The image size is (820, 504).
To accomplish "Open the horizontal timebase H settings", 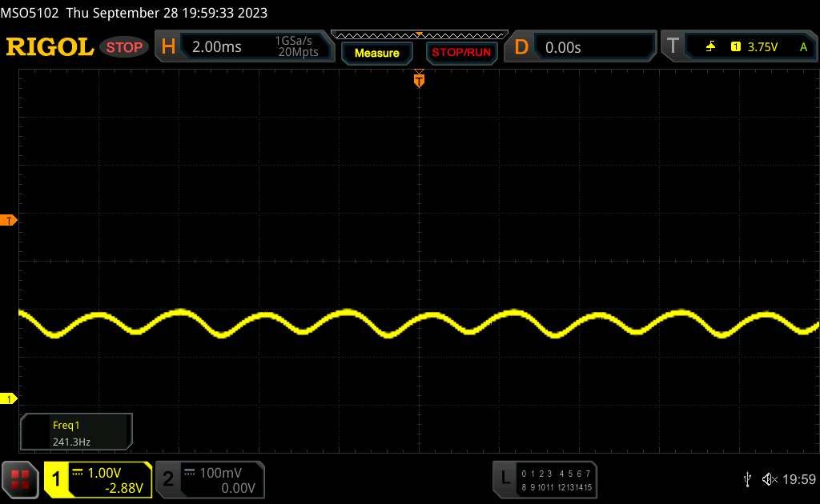I will click(x=168, y=46).
